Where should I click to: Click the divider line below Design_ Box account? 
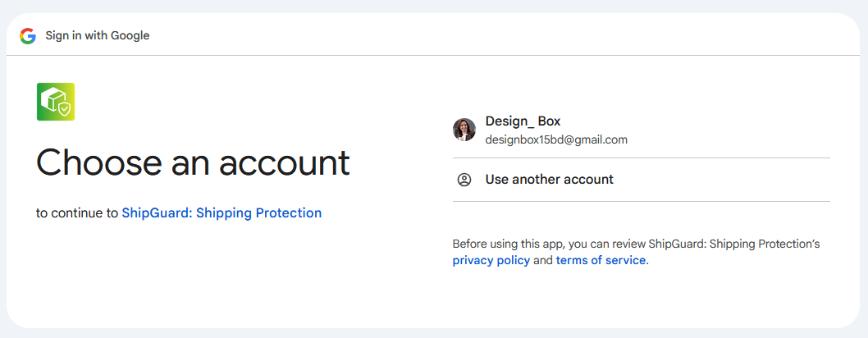pyautogui.click(x=641, y=158)
